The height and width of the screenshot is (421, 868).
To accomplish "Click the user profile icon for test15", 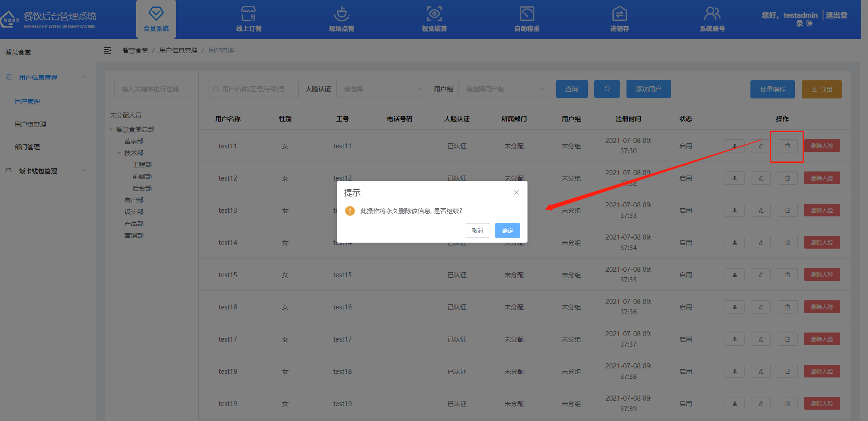I will tap(734, 275).
